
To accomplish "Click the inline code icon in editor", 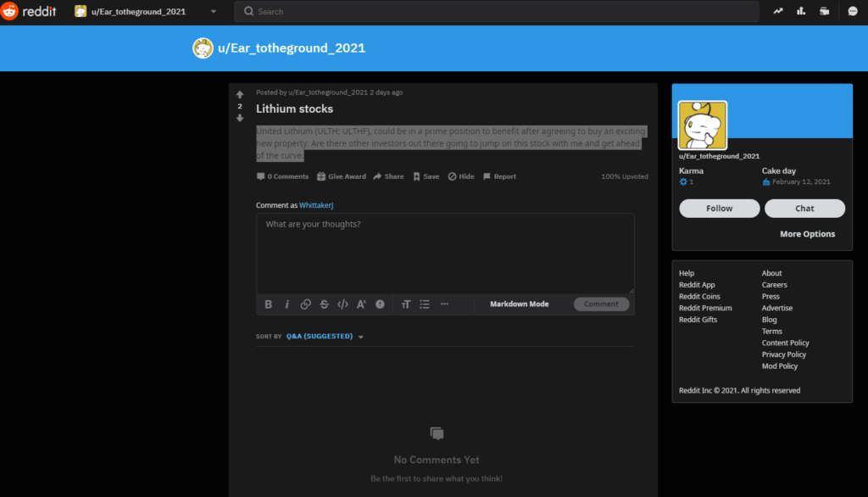I will [x=342, y=304].
